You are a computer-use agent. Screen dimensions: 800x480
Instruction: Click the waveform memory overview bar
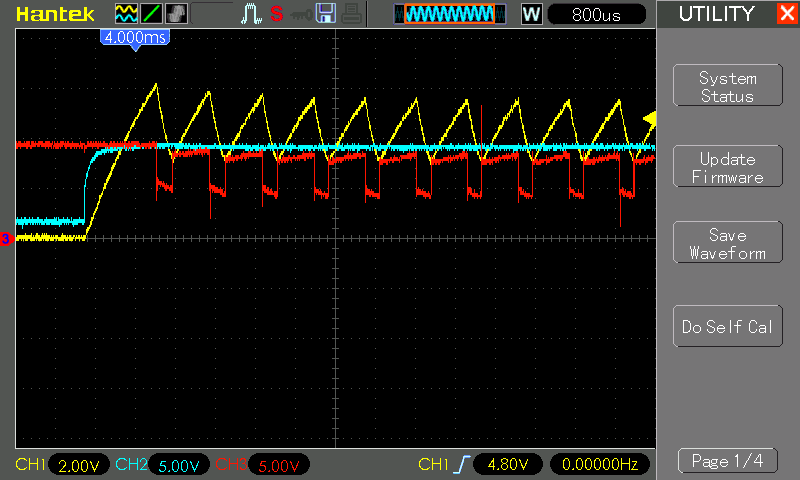pos(446,14)
